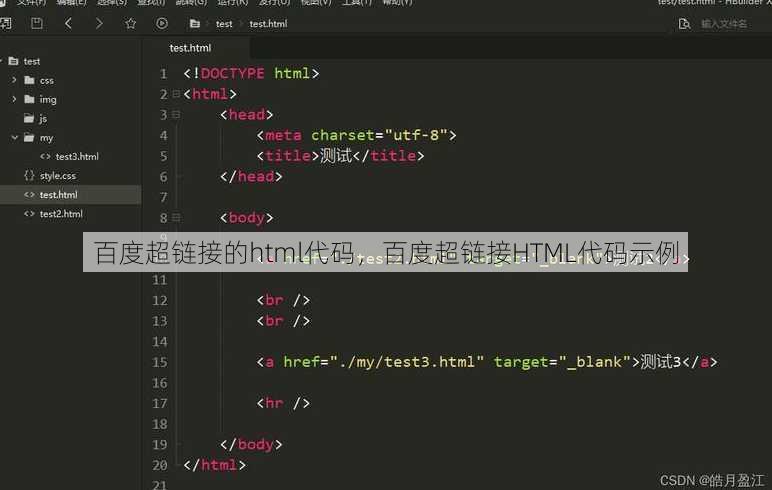Select the img folder row
772x490 pixels.
[70, 99]
